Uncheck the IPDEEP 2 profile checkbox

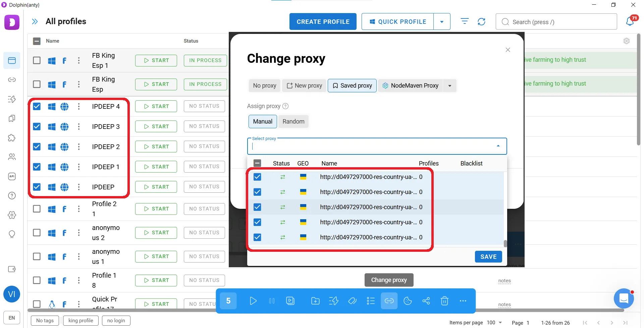click(37, 147)
